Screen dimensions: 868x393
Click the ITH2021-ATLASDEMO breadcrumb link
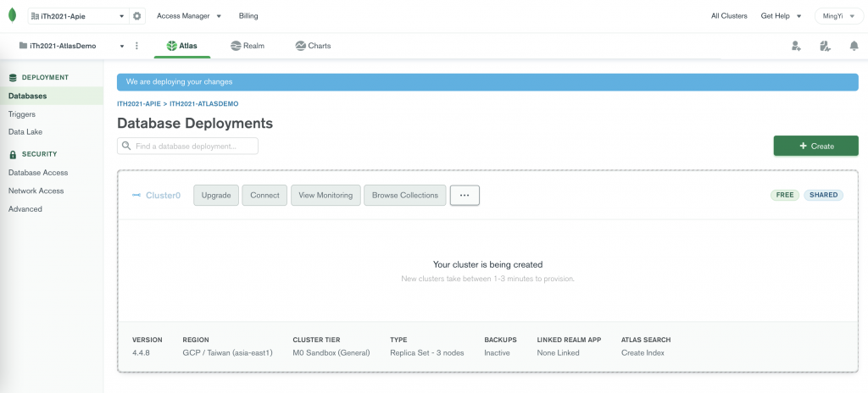[203, 103]
